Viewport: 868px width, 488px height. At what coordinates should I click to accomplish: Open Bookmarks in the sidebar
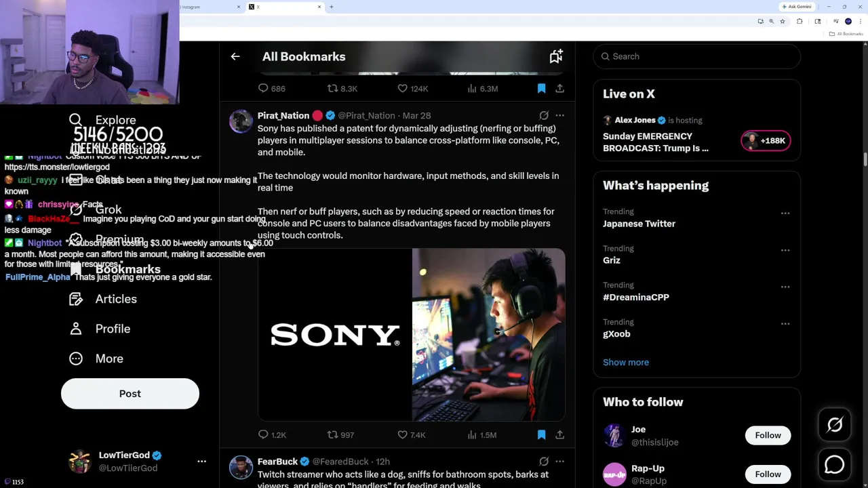pyautogui.click(x=114, y=269)
